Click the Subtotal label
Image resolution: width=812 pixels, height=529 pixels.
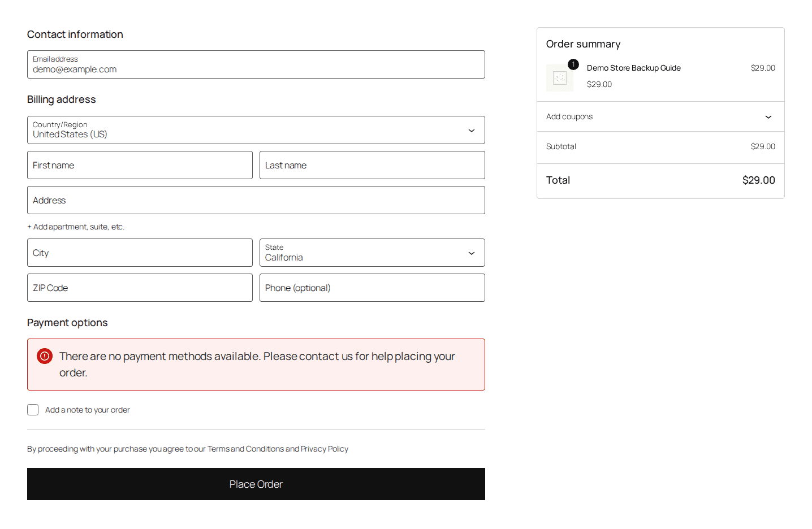point(561,146)
